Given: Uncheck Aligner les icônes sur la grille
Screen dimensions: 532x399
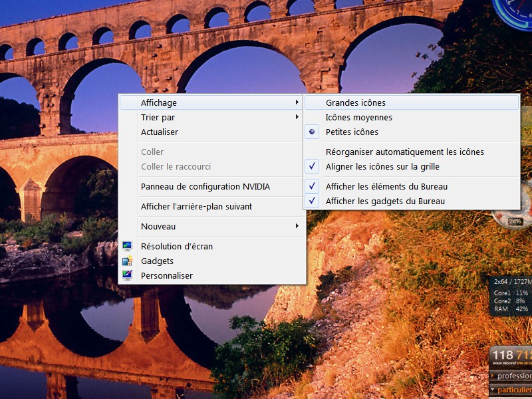Looking at the screenshot, I should (x=382, y=166).
